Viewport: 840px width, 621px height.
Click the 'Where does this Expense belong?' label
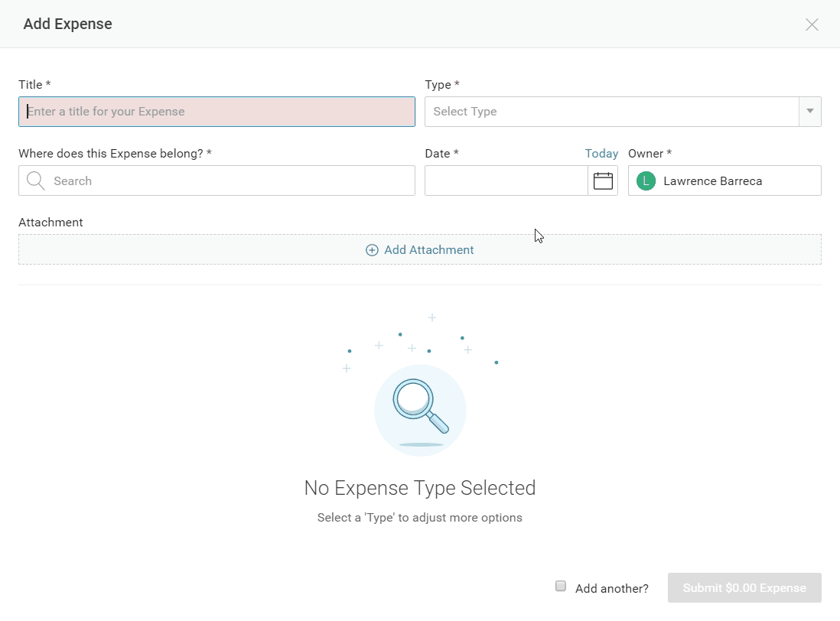tap(115, 154)
